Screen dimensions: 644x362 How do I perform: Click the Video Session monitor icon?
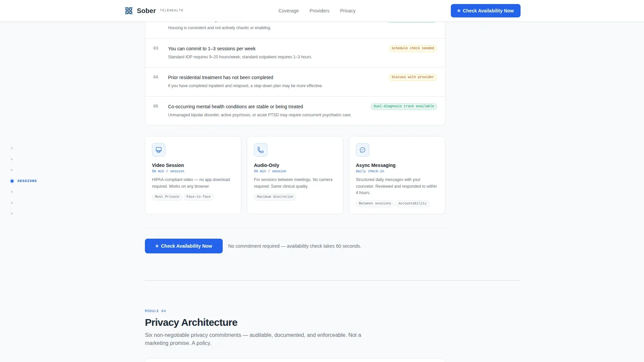[x=159, y=150]
